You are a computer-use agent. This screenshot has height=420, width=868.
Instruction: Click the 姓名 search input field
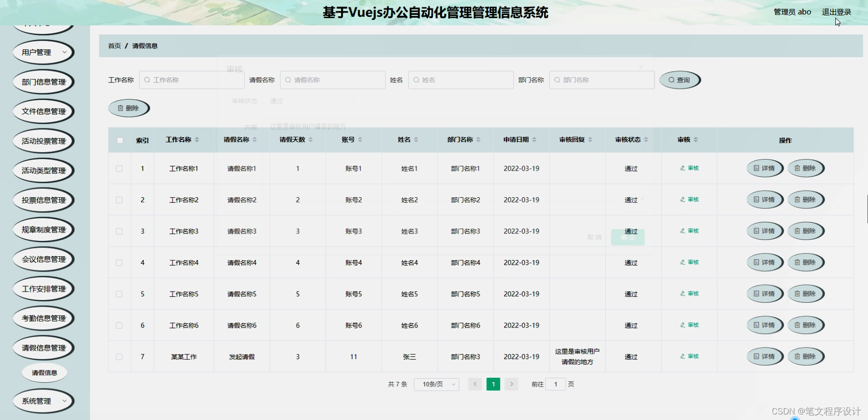(461, 80)
